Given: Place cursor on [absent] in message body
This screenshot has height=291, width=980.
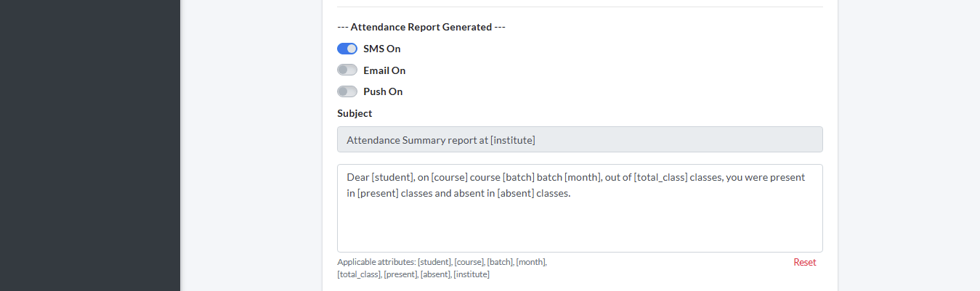Looking at the screenshot, I should click(515, 194).
